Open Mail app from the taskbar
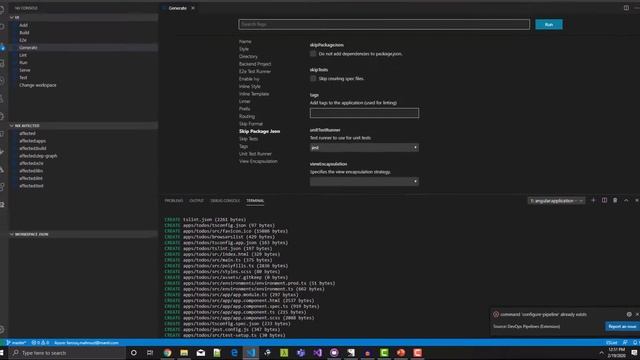Image resolution: width=640 pixels, height=360 pixels. point(201,353)
